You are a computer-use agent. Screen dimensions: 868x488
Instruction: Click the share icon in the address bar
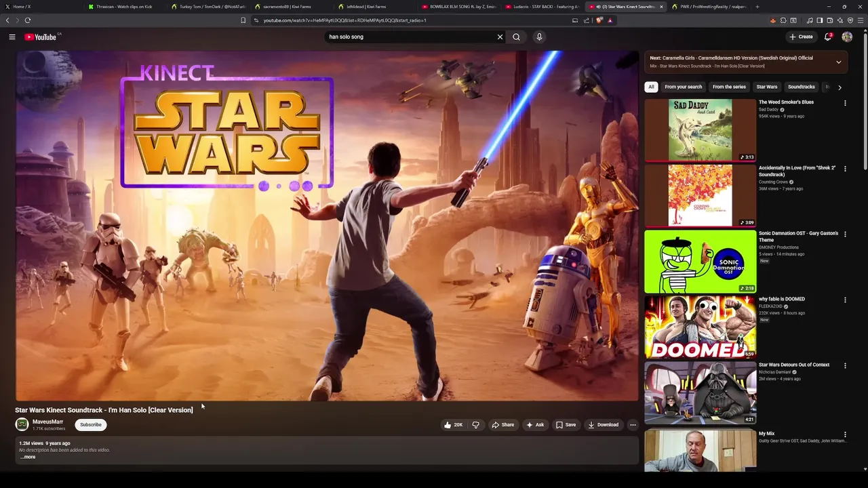[586, 20]
